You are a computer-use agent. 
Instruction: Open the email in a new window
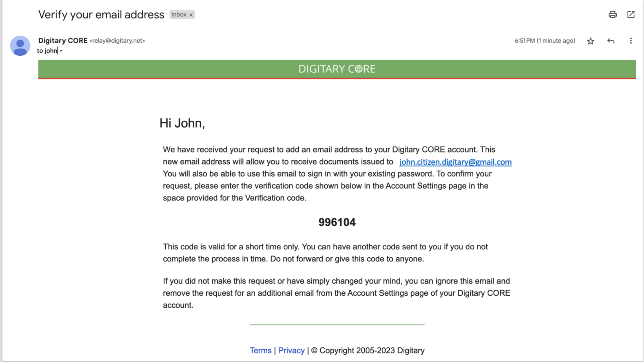coord(631,14)
